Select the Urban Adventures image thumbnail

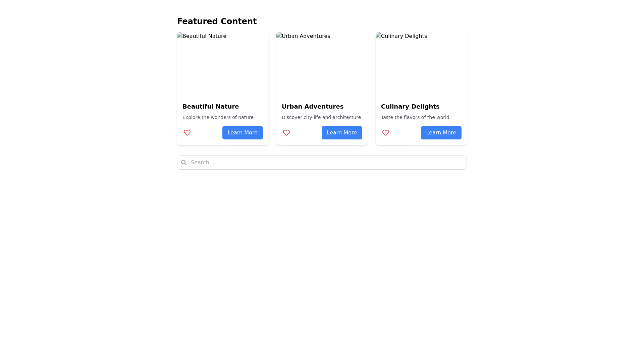[x=322, y=64]
